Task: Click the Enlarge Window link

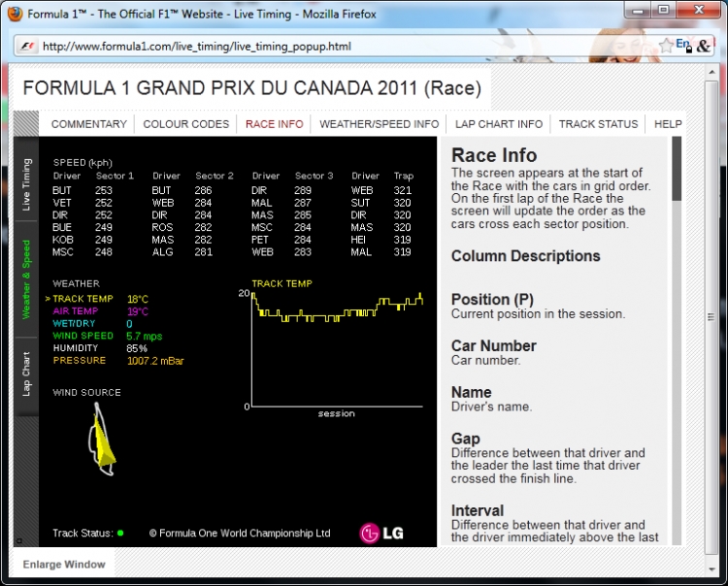Action: (64, 565)
